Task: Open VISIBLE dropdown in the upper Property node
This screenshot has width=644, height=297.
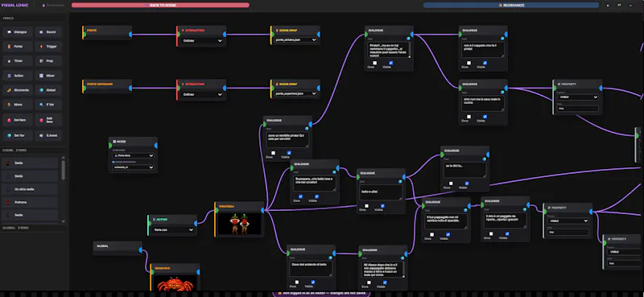Action: (x=577, y=97)
